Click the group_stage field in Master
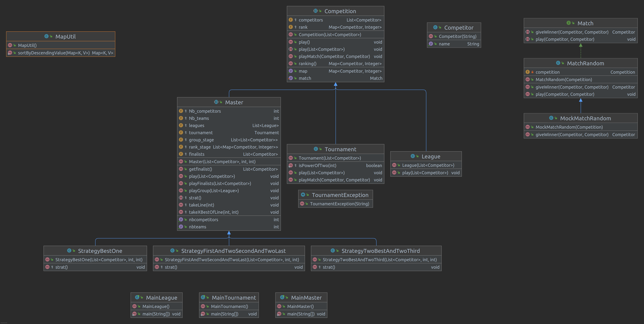The width and height of the screenshot is (644, 324). [229, 140]
